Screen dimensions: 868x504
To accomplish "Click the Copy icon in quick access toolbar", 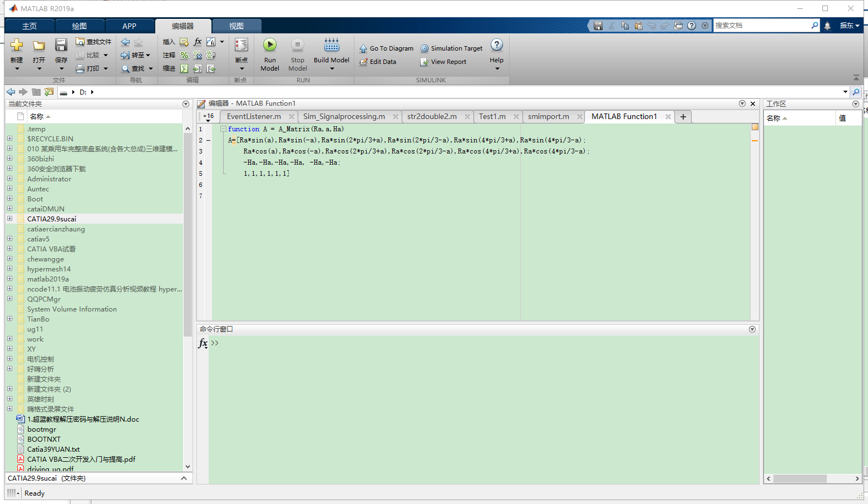I will 624,25.
